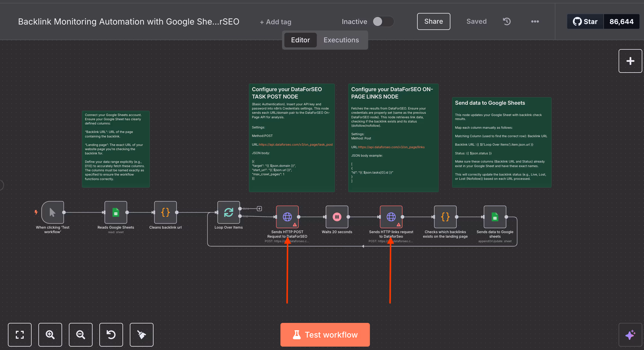Click the loop output handle of Loop Over Items
644x350 pixels.
(x=240, y=216)
